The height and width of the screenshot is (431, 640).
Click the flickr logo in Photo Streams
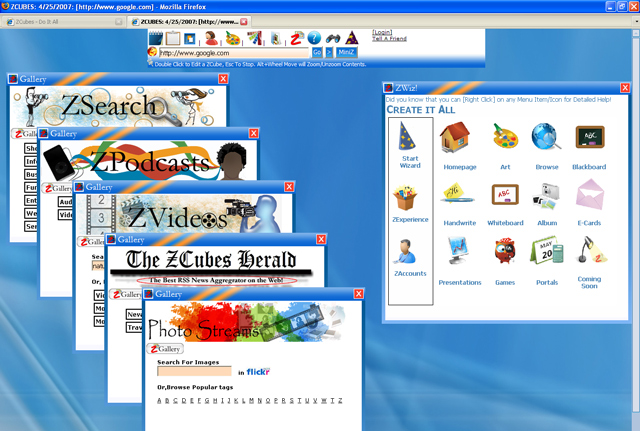pos(258,372)
